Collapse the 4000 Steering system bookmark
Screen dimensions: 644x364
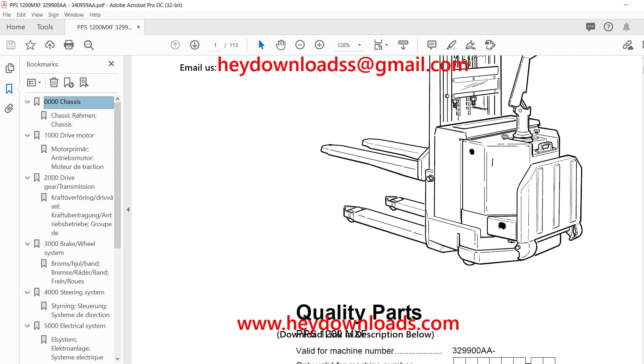click(28, 292)
